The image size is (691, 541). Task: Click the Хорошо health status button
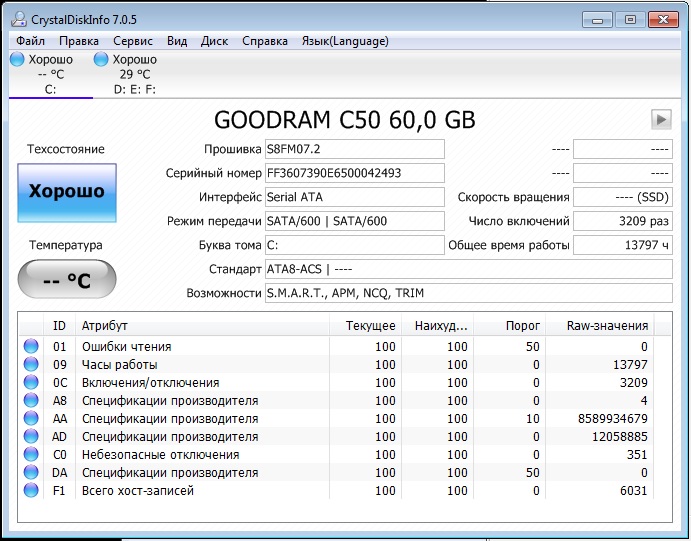pos(67,193)
